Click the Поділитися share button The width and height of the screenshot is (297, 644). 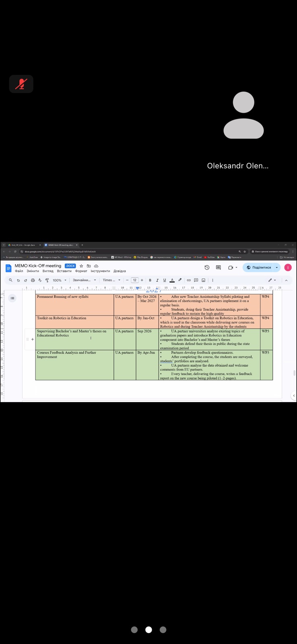coord(259,268)
